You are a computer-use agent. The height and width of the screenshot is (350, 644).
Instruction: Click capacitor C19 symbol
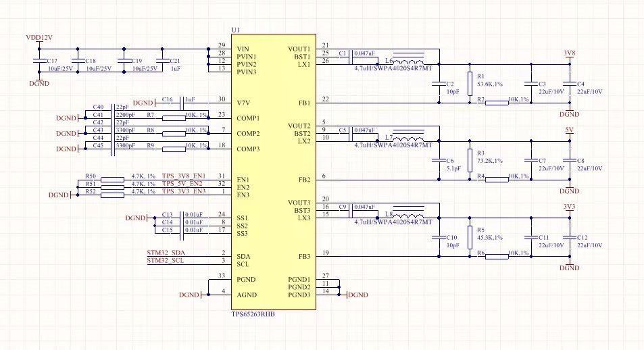(x=124, y=61)
